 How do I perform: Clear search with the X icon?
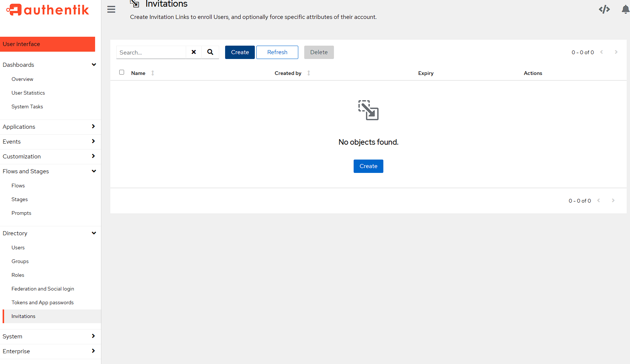click(x=194, y=52)
